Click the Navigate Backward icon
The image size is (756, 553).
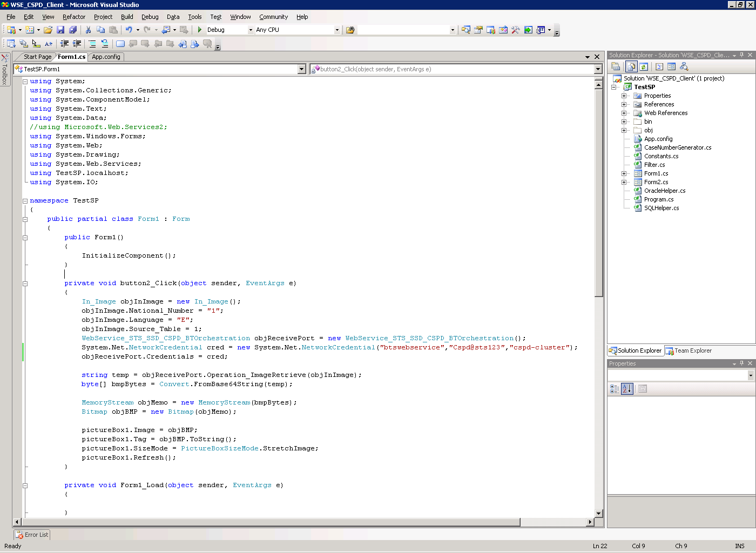(x=166, y=30)
